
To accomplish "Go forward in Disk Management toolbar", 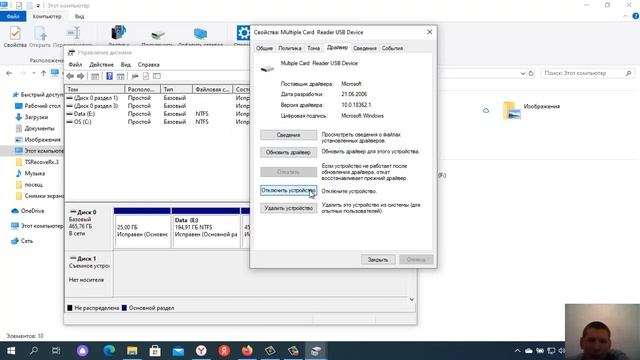I will click(80, 76).
